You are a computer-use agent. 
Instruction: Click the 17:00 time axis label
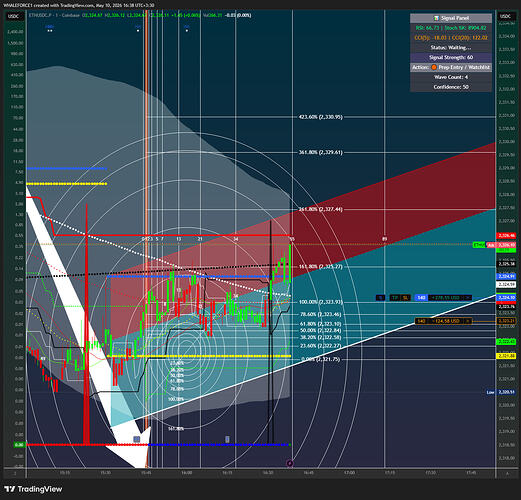[x=349, y=473]
